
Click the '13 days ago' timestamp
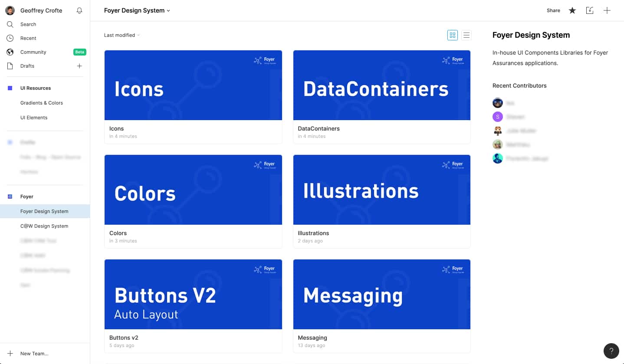(x=312, y=345)
